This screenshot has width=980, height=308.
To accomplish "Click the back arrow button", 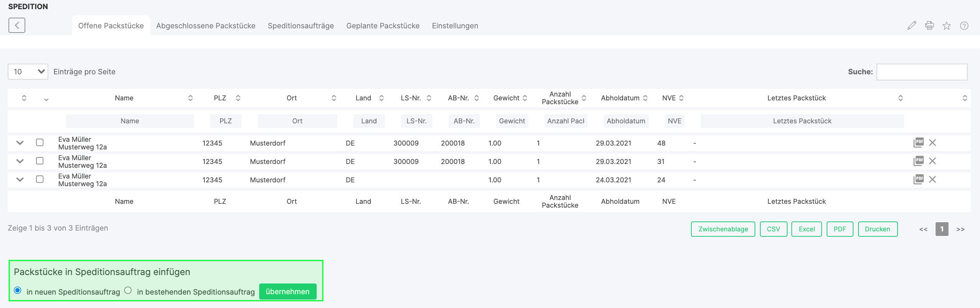I will [x=17, y=25].
